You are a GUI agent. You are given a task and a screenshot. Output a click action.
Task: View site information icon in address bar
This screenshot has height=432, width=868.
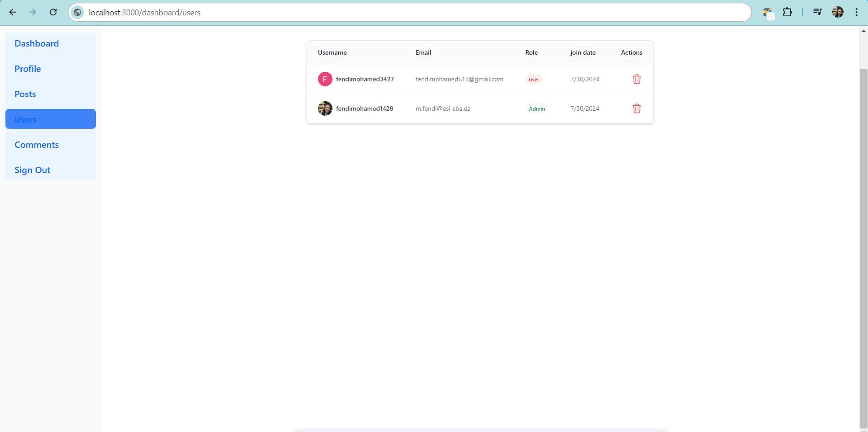[78, 12]
